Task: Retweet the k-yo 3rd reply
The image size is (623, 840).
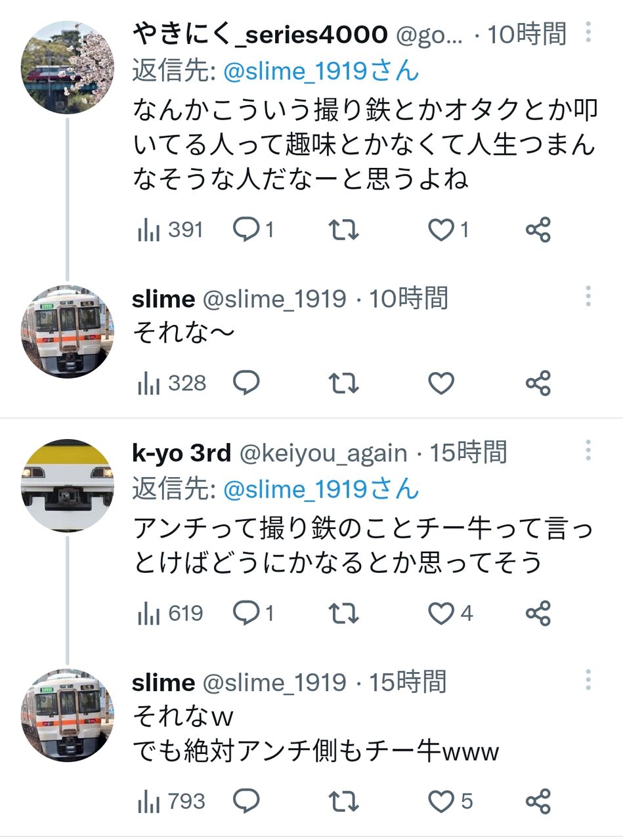Action: point(343,614)
